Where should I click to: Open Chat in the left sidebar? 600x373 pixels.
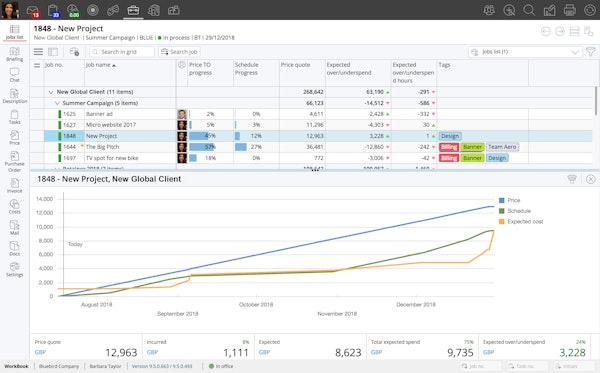(x=15, y=75)
